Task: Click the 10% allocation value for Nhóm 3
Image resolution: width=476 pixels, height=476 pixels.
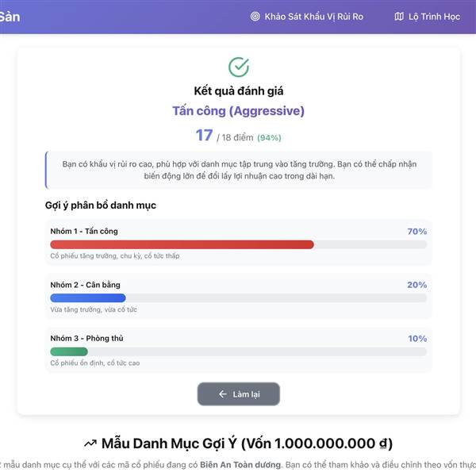Action: [x=417, y=339]
